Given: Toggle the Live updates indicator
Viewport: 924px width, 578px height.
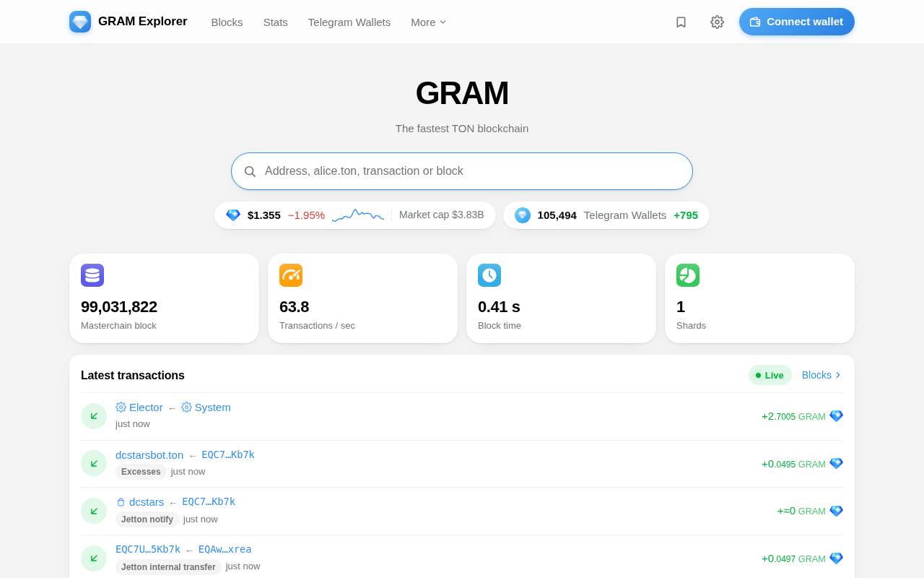Looking at the screenshot, I should point(770,375).
